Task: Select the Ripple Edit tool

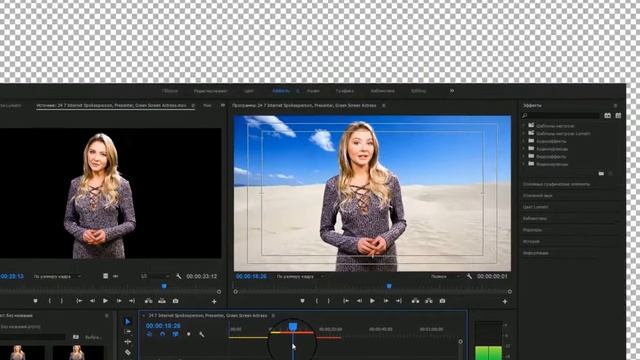Action: [x=128, y=342]
